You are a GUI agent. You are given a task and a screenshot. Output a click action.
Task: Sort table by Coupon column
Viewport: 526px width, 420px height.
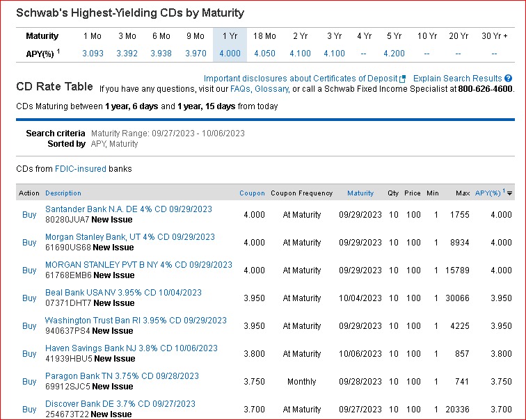click(252, 193)
